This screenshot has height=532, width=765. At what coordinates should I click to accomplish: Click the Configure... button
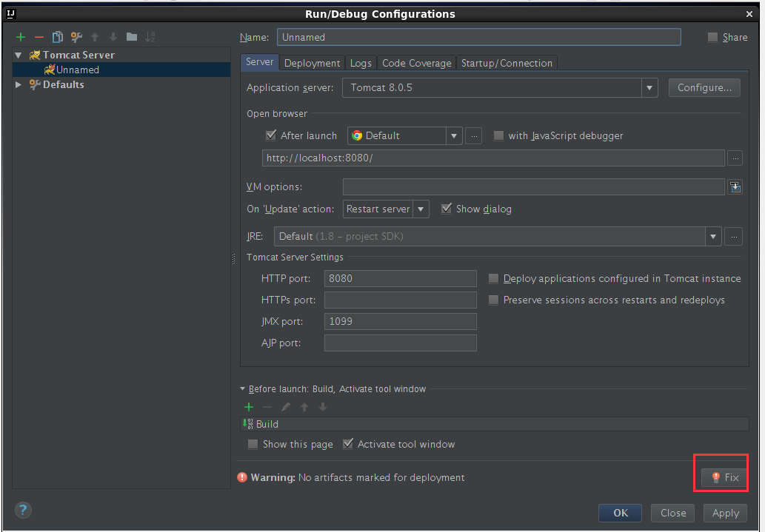pos(704,88)
